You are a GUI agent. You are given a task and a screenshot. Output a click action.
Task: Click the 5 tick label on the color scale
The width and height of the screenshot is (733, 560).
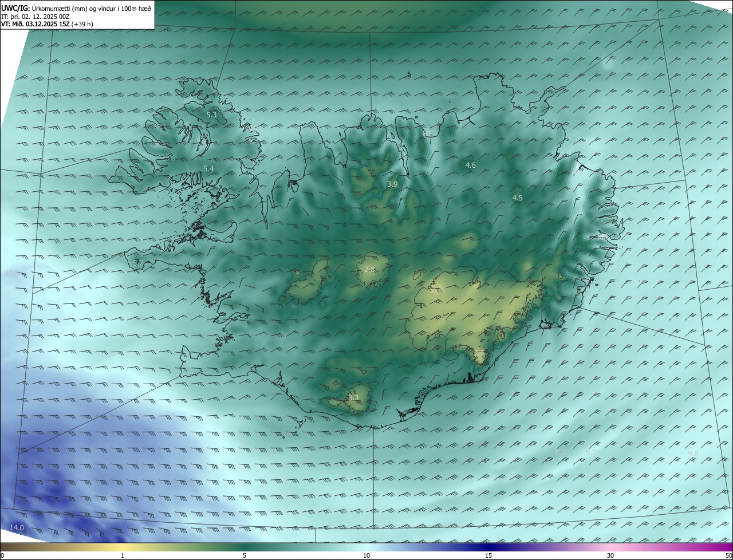tap(245, 556)
